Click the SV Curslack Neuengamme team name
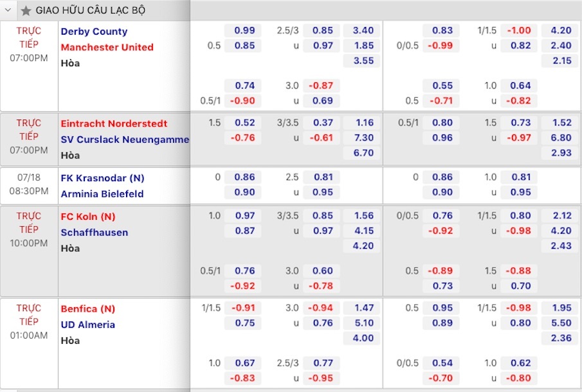 click(125, 139)
